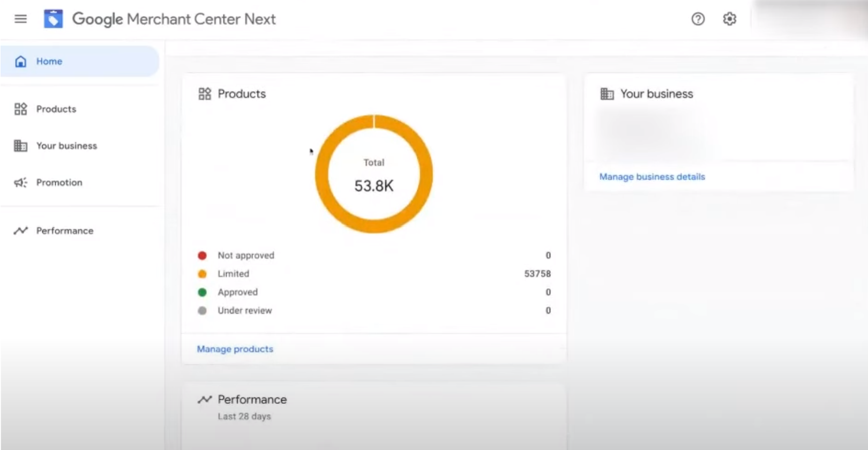Viewport: 868px width, 450px height.
Task: Open the hamburger main menu
Action: coord(20,19)
